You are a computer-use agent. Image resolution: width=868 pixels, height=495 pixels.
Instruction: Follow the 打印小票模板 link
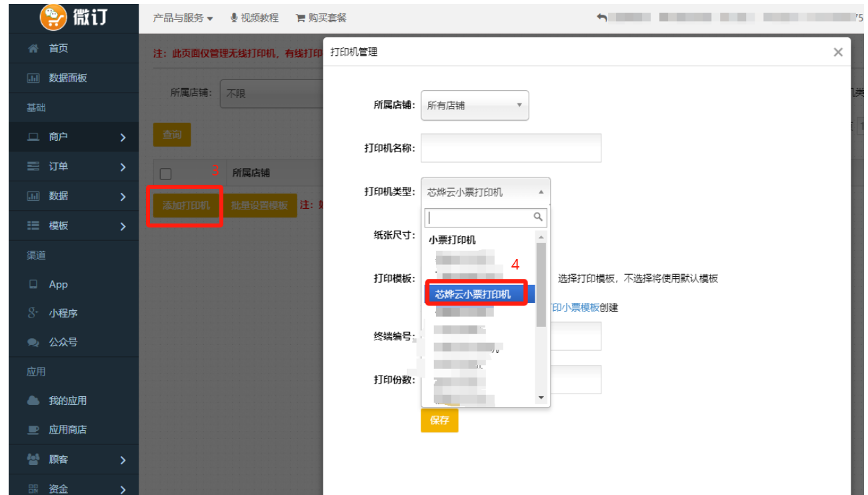575,308
